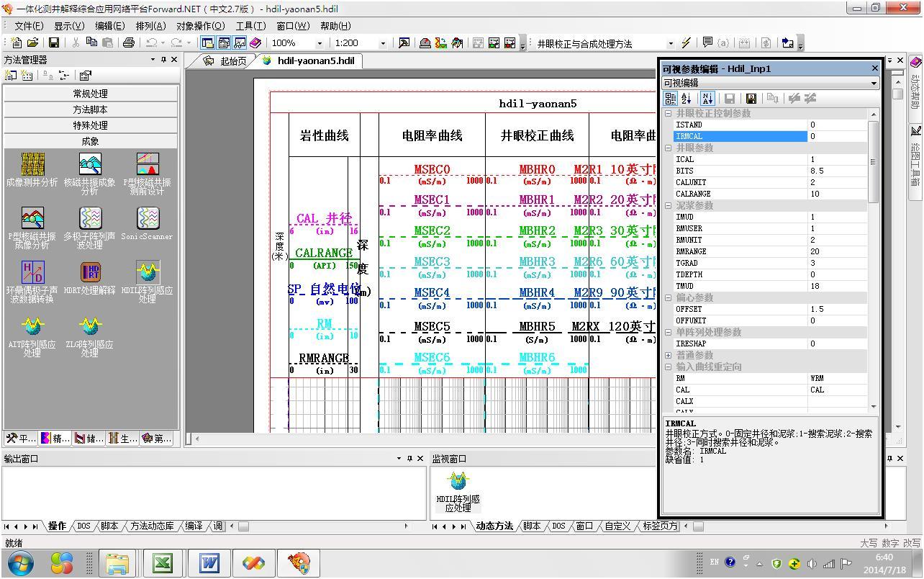Screen dimensions: 924x579
Task: Open 文件(F) menu
Action: (30, 26)
